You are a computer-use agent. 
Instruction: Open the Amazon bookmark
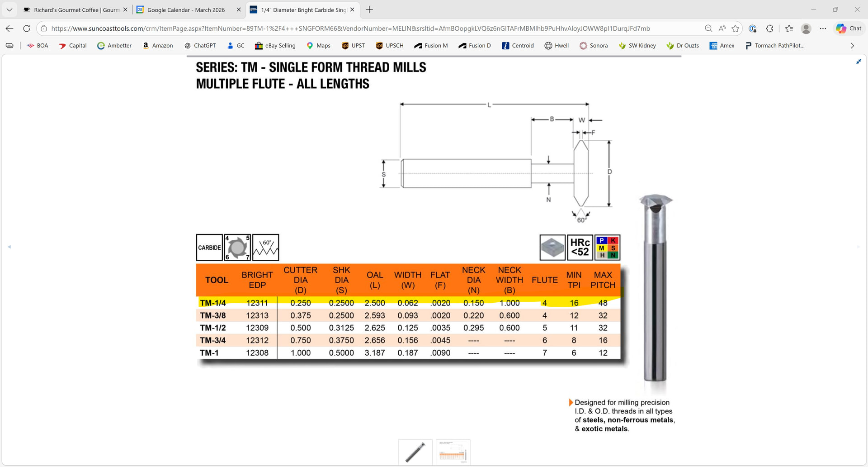(x=158, y=46)
